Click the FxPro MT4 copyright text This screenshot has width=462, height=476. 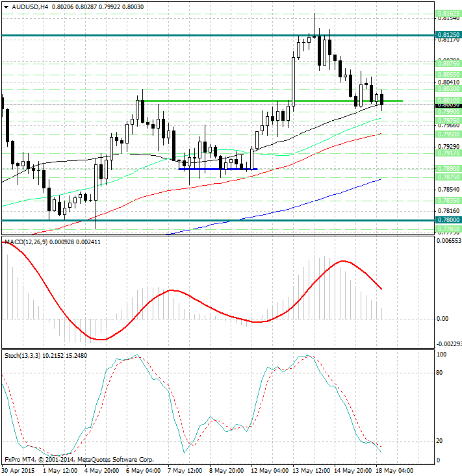(78, 458)
